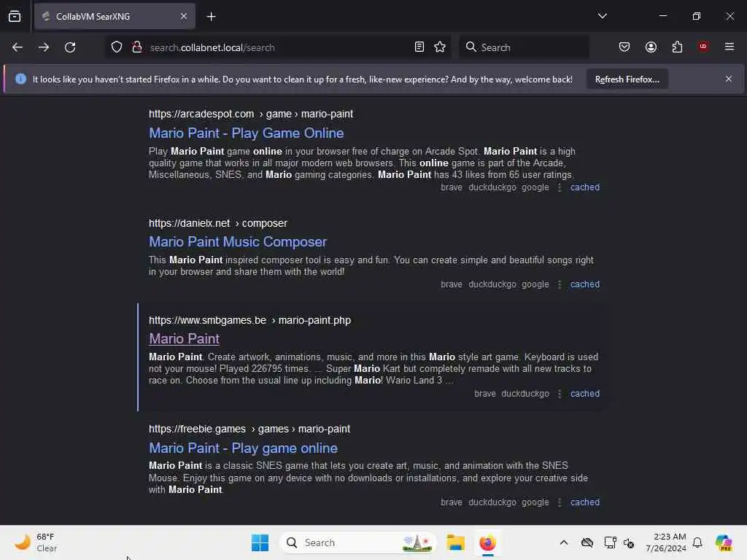The height and width of the screenshot is (560, 747).
Task: Open the visited Mario Paint smbgames link
Action: (x=184, y=338)
